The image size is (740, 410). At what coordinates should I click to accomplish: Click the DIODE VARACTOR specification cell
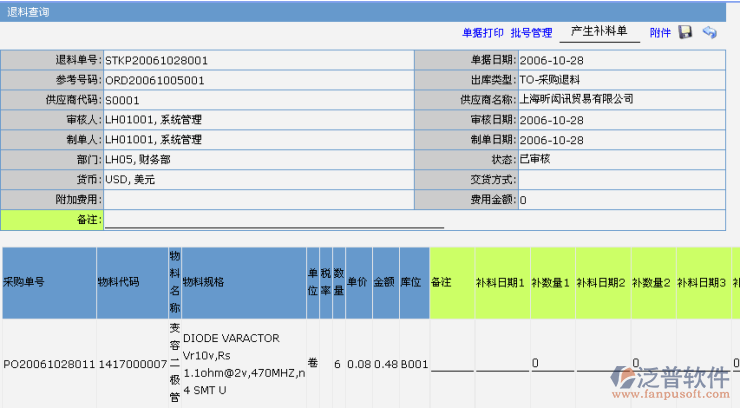tap(244, 364)
